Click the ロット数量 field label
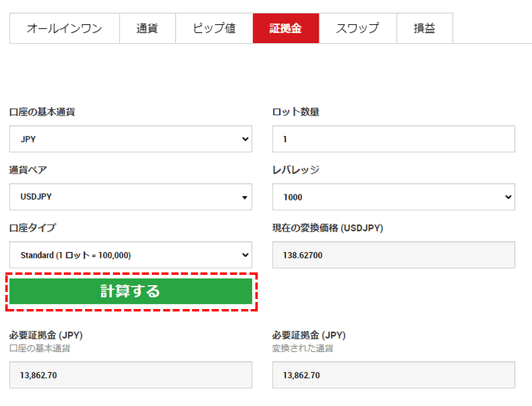This screenshot has height=406, width=532. pos(296,112)
